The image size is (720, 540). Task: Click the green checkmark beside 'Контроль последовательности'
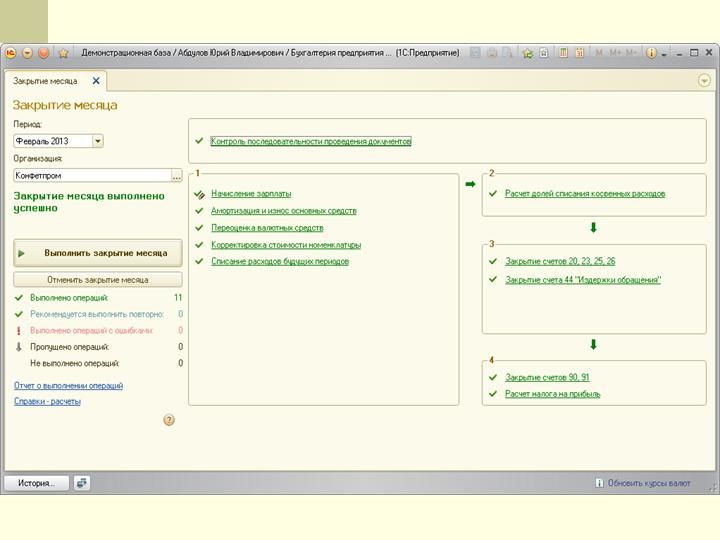pos(199,141)
